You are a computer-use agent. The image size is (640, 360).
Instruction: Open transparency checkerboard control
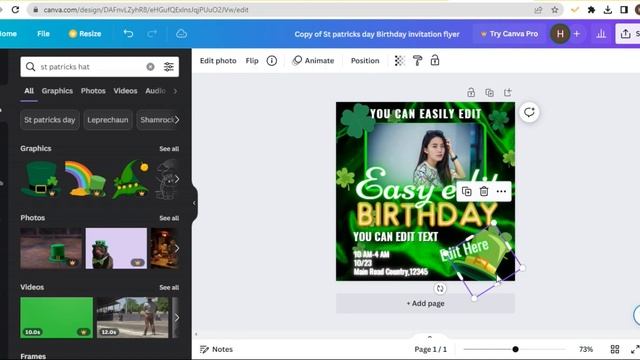[x=399, y=61]
